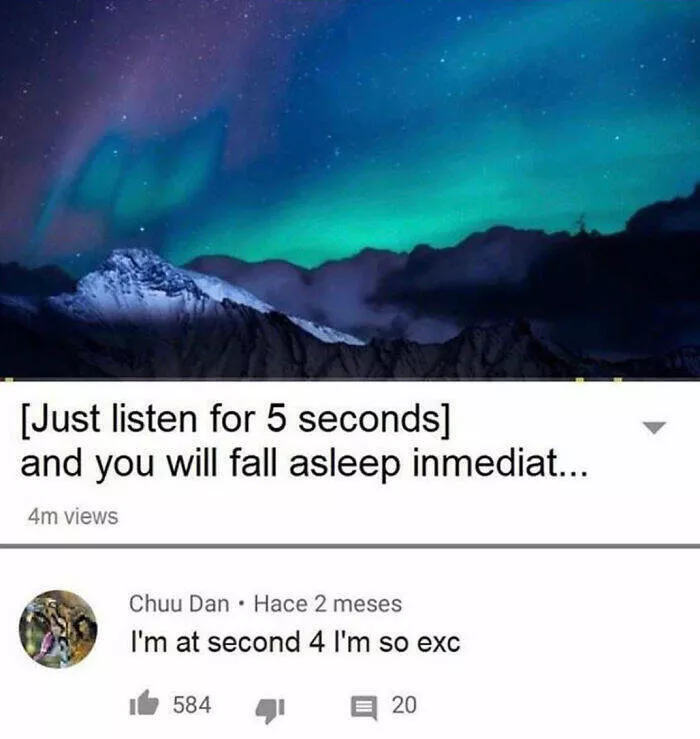This screenshot has width=700, height=739.
Task: Seek on the video progress bar under the player
Action: (350, 379)
